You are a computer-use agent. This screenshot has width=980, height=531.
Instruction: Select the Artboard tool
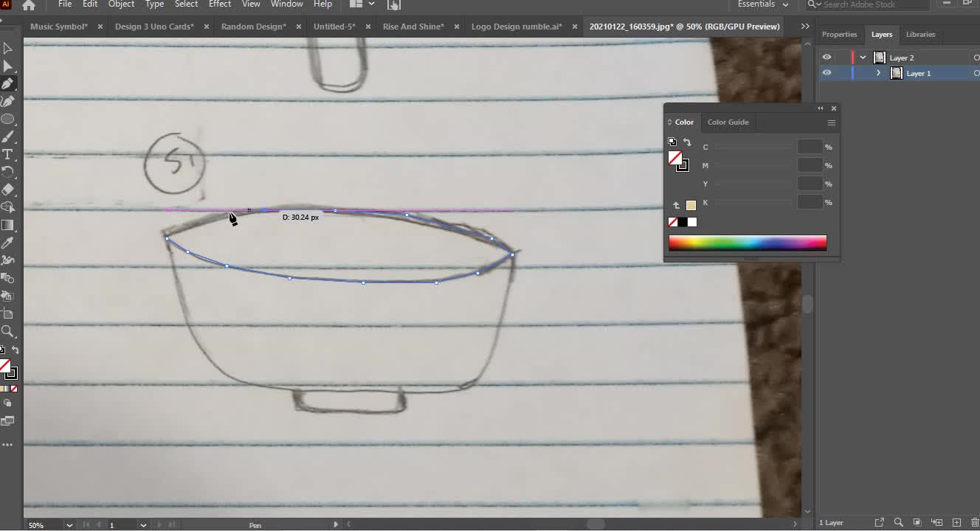pos(7,313)
